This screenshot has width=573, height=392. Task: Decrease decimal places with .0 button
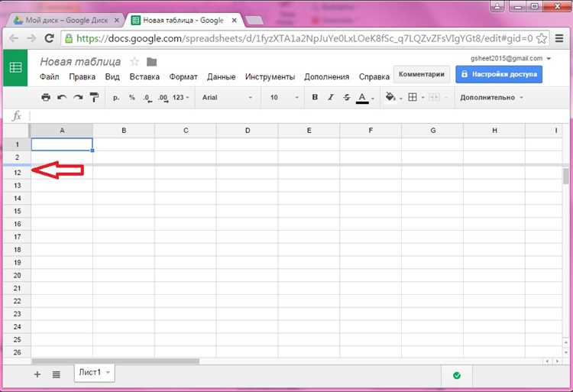(147, 98)
